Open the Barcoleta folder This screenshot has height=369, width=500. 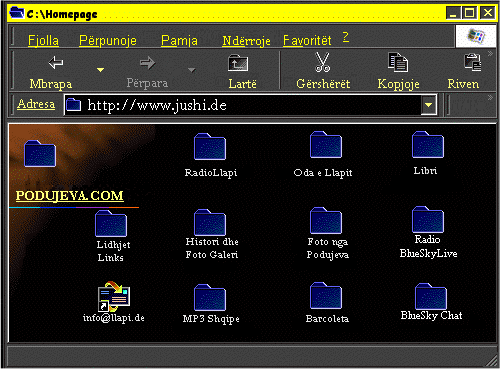tap(326, 295)
